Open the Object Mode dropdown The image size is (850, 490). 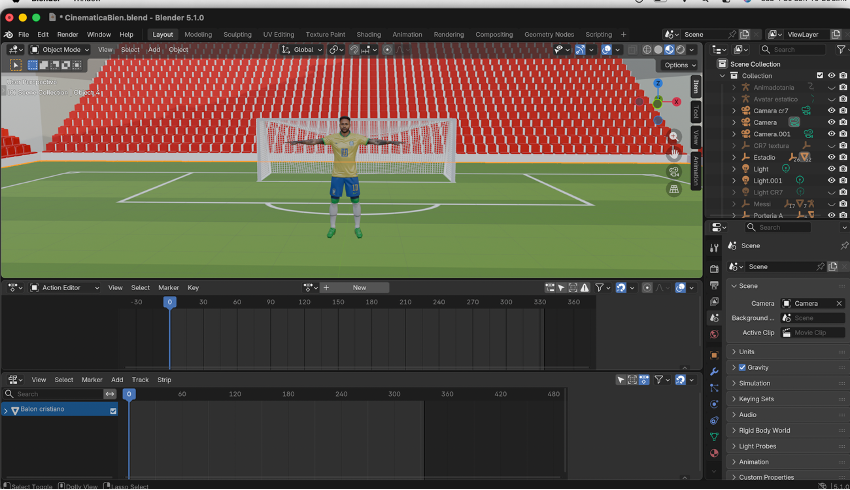coord(61,49)
